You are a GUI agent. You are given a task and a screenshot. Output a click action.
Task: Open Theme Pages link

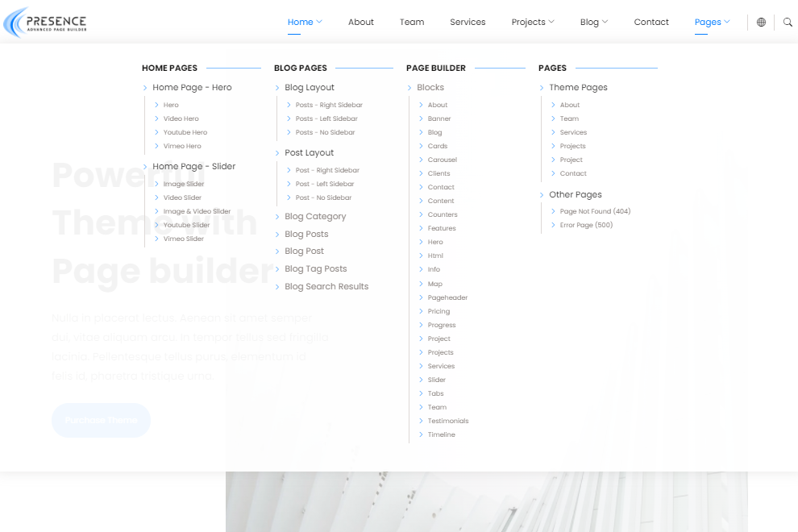coord(578,88)
